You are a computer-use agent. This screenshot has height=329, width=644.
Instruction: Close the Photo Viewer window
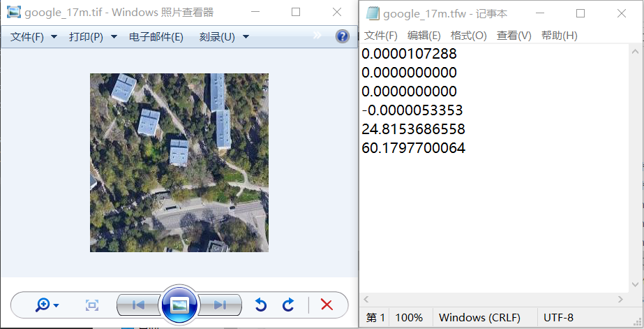[x=337, y=13]
